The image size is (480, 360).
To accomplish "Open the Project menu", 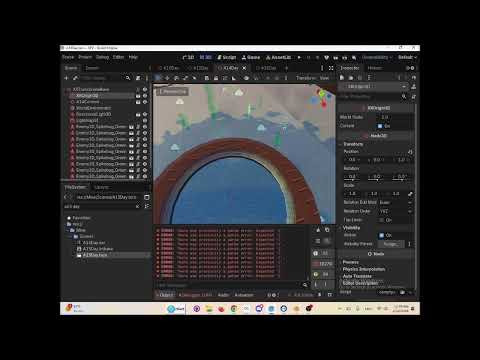I will click(x=85, y=57).
